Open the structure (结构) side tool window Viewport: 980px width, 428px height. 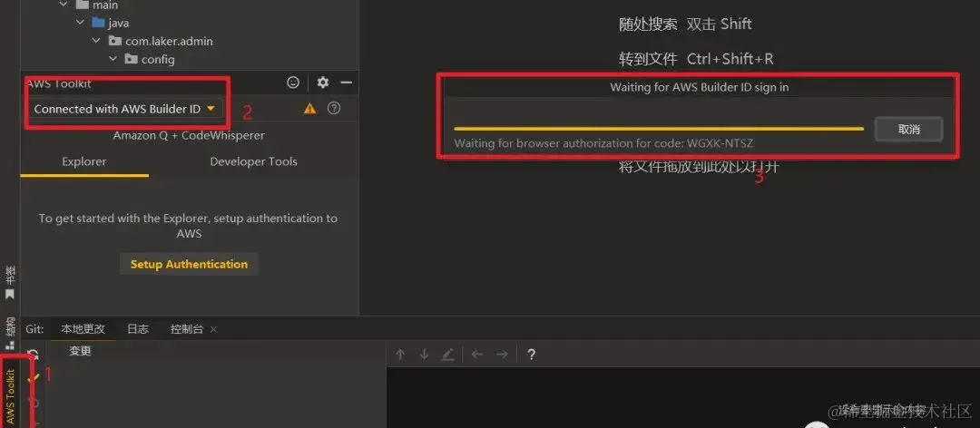[10, 333]
